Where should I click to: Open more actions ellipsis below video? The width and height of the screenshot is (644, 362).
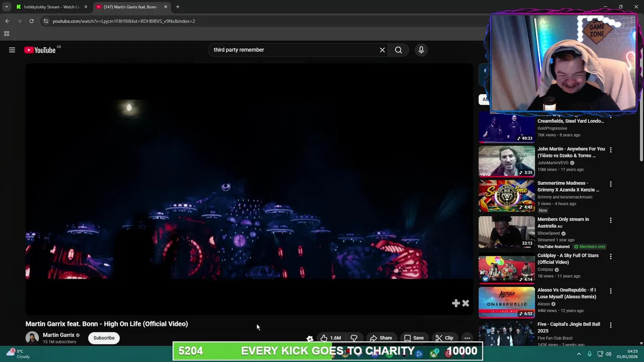pyautogui.click(x=467, y=338)
